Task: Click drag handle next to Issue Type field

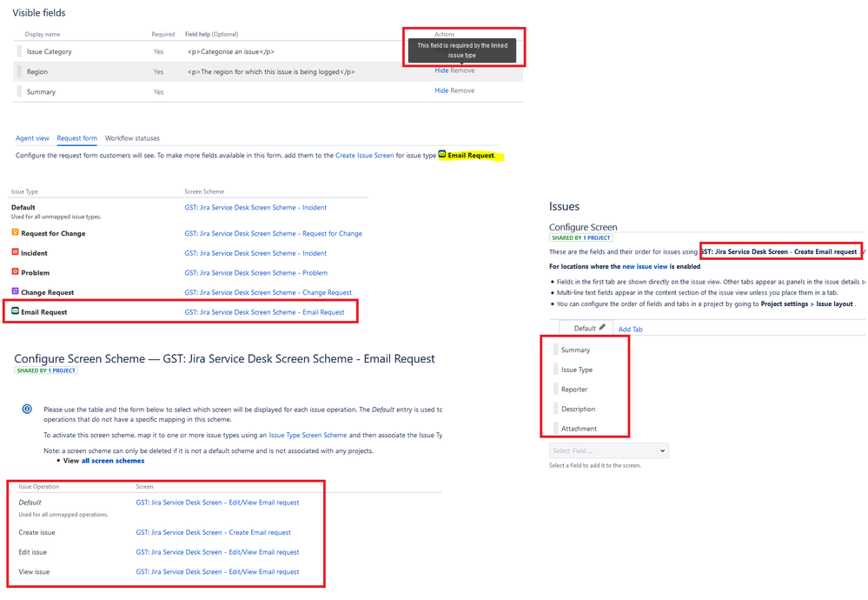Action: (x=555, y=370)
